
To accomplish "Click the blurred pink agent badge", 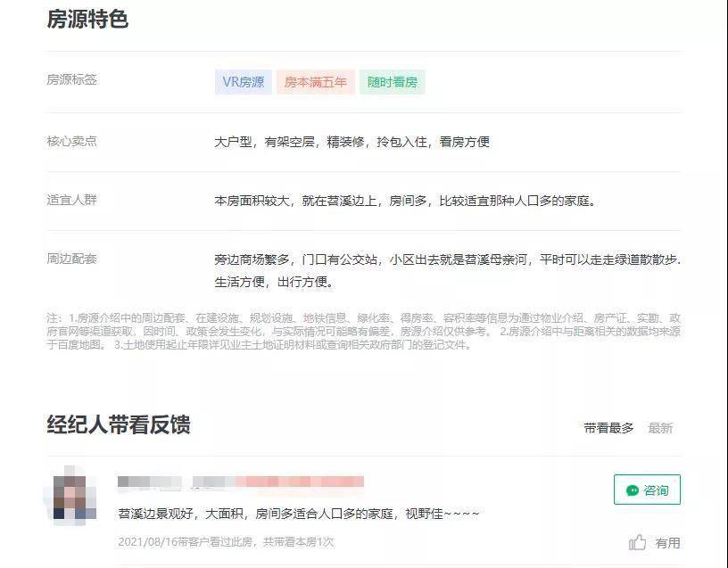I will [x=300, y=482].
